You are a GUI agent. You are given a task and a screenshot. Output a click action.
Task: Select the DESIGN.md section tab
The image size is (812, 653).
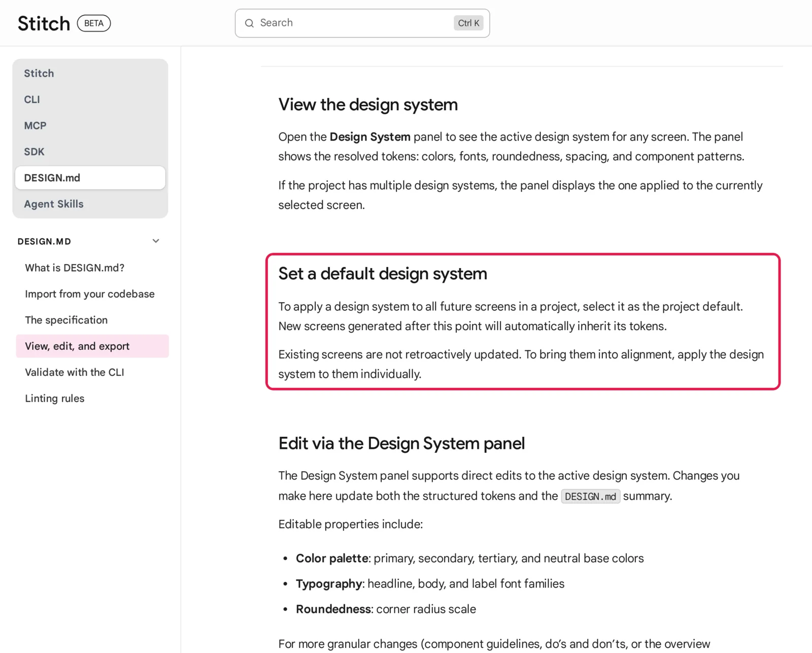point(90,178)
